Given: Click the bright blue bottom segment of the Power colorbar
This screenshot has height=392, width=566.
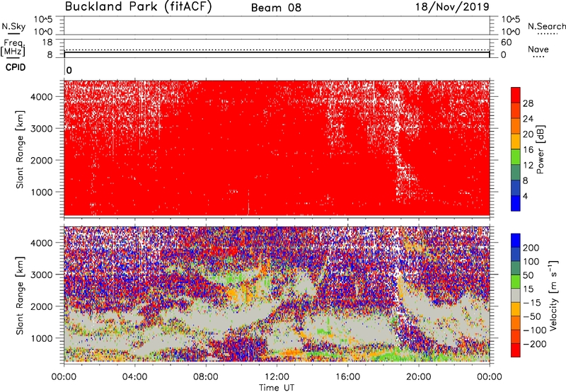Looking at the screenshot, I should [x=516, y=203].
